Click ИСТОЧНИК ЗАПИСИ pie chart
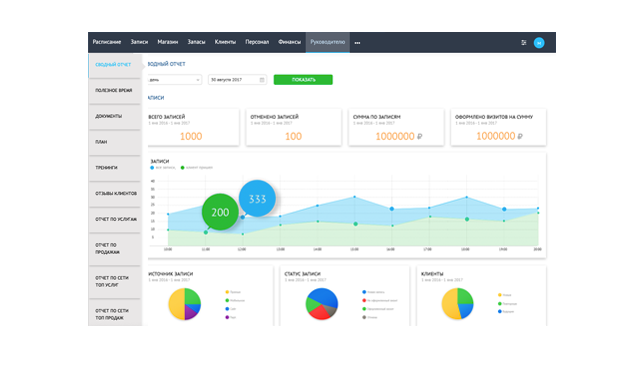Image resolution: width=640 pixels, height=367 pixels. [184, 304]
